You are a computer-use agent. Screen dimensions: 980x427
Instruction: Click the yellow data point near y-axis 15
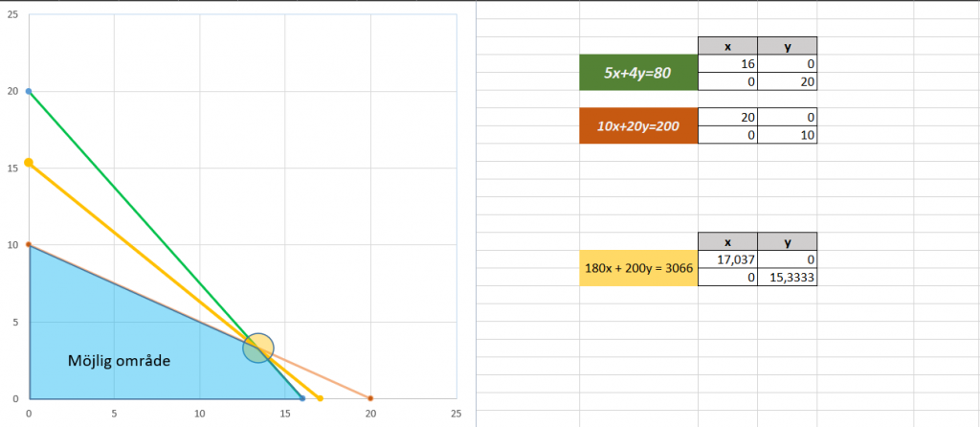coord(29,163)
